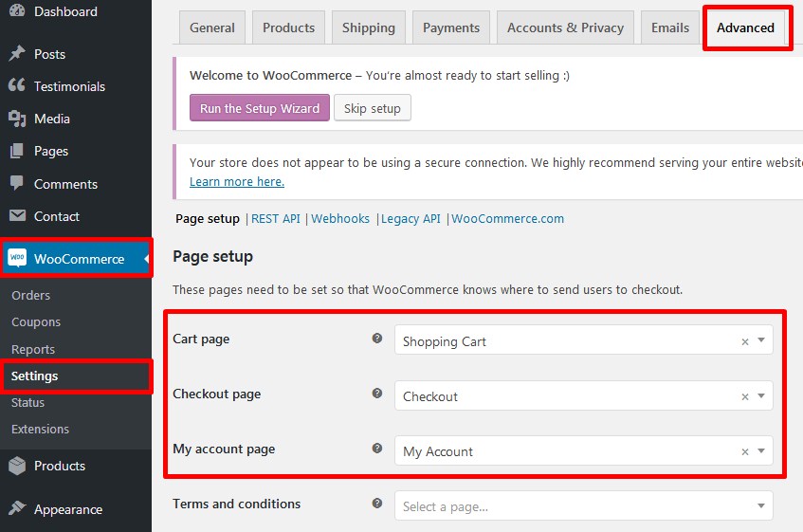Screen dimensions: 803x532
Task: Click the Appearance paintbrush icon
Action: 17,508
